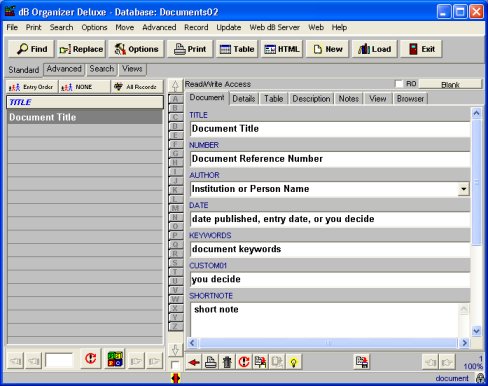Viewport: 488px width, 386px height.
Task: Click in the SHORTNOTE text area
Action: point(325,319)
